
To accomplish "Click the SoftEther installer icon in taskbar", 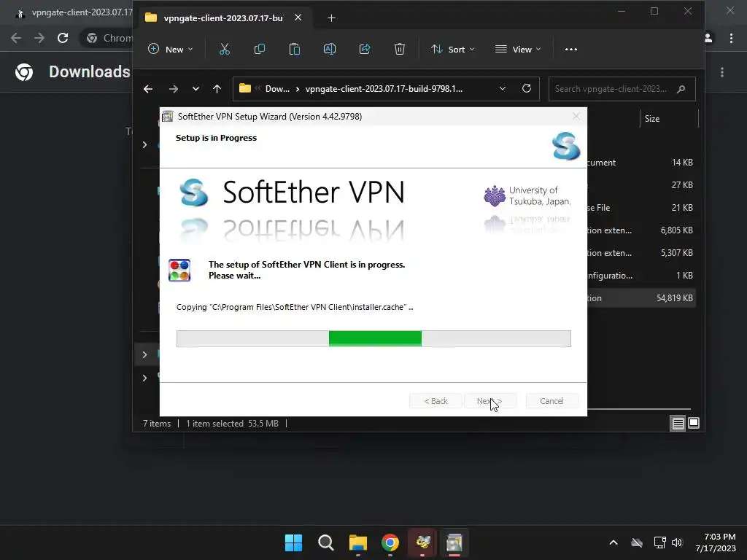I will [454, 542].
